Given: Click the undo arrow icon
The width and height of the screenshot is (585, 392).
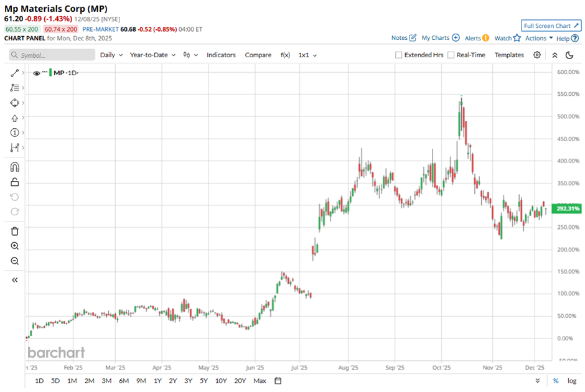Looking at the screenshot, I should point(14,197).
